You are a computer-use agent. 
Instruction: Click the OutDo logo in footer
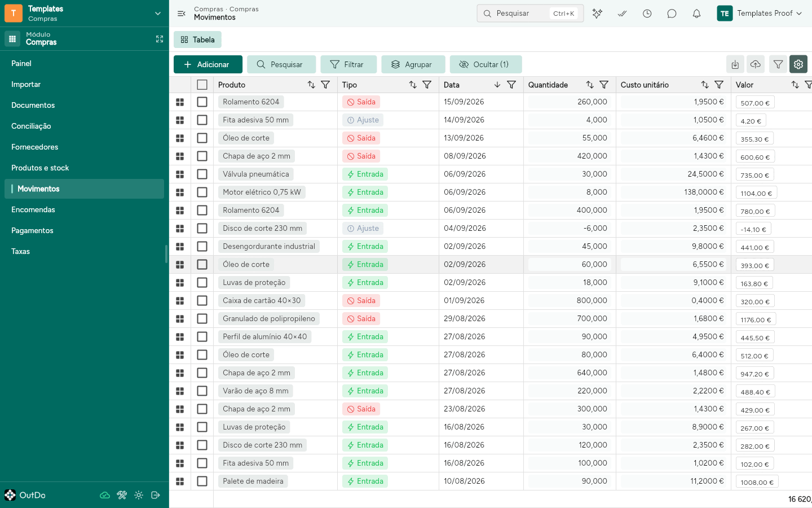click(x=25, y=495)
